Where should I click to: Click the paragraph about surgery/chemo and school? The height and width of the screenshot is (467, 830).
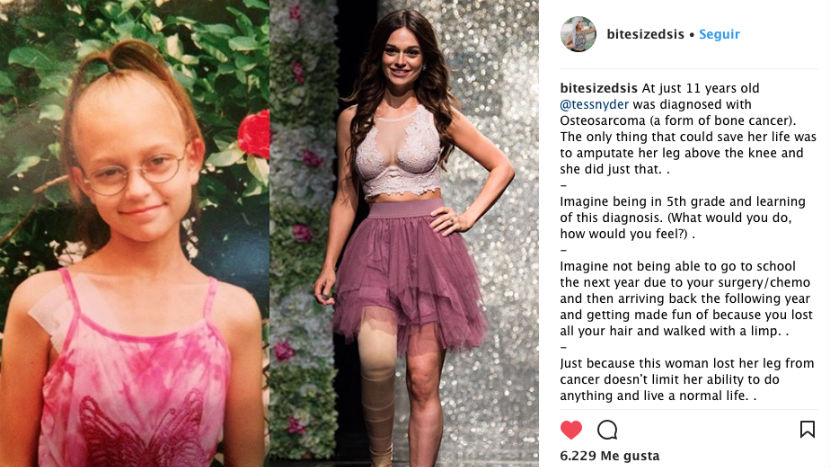[686, 299]
